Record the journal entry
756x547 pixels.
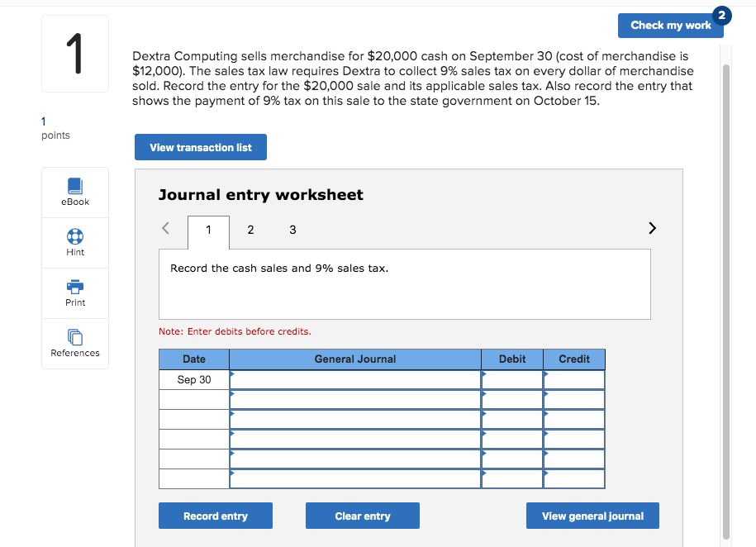coord(215,515)
